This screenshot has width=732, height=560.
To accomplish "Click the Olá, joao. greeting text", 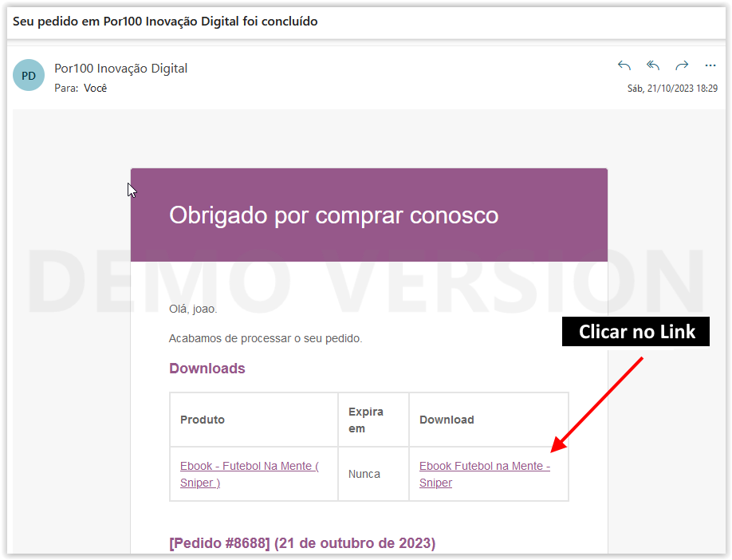I will 193,309.
